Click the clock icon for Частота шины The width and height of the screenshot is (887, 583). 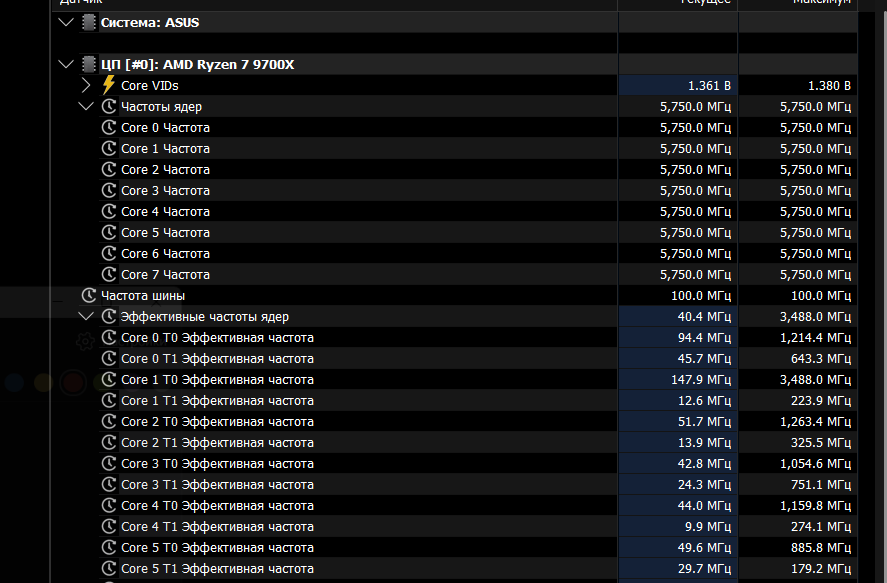(89, 295)
